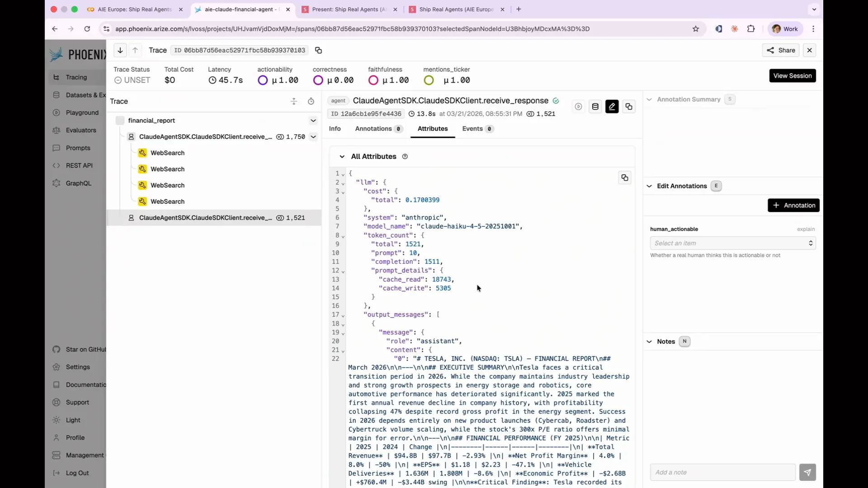Viewport: 868px width, 488px height.
Task: Add a new annotation with + Annotation
Action: (793, 205)
